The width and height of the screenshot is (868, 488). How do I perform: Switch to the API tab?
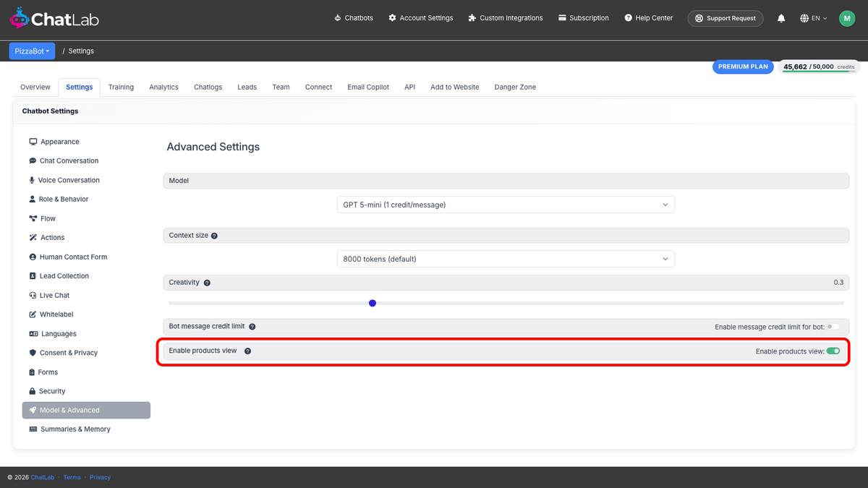click(x=409, y=87)
